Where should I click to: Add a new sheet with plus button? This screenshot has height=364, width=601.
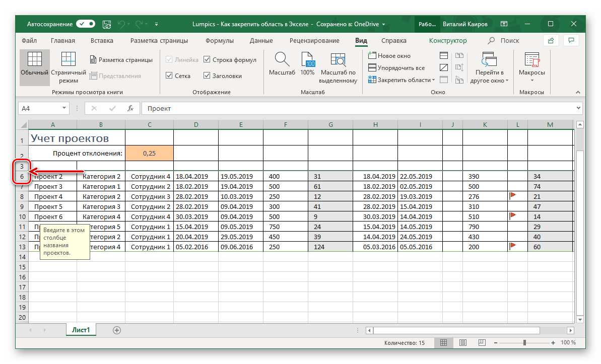point(117,330)
